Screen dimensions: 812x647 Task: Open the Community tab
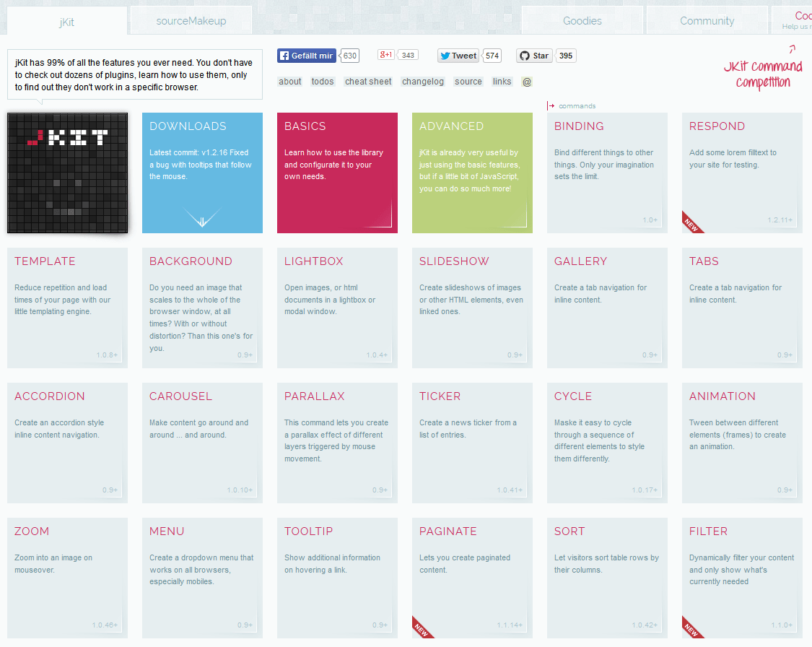pos(707,20)
